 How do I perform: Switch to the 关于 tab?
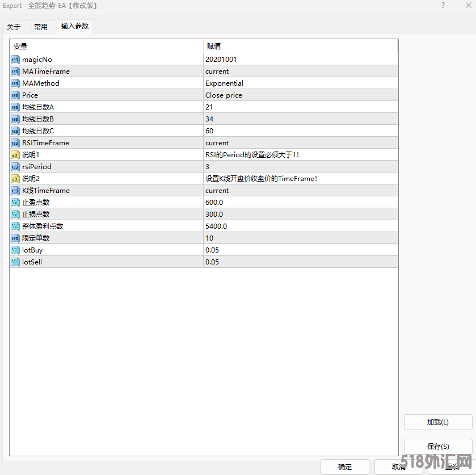14,27
